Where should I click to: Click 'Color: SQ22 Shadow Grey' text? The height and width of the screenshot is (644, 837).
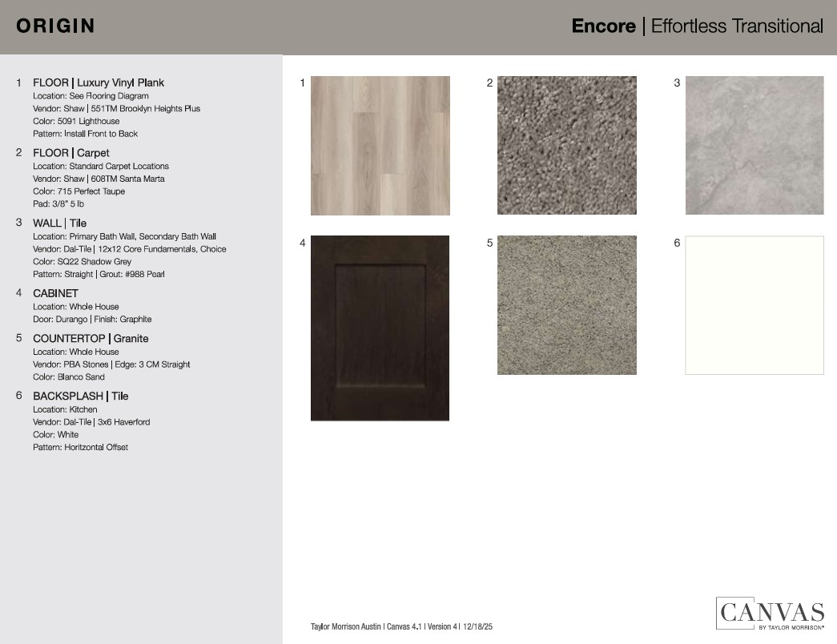(82, 262)
